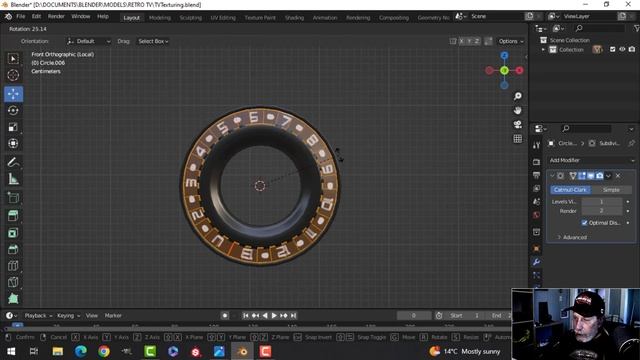The height and width of the screenshot is (360, 640).
Task: Remove the modifier with X button
Action: tap(618, 176)
